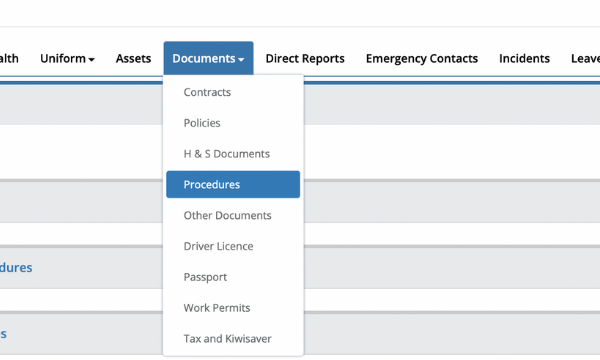Click the caret beside Uniform
The image size is (600, 360).
[91, 60]
